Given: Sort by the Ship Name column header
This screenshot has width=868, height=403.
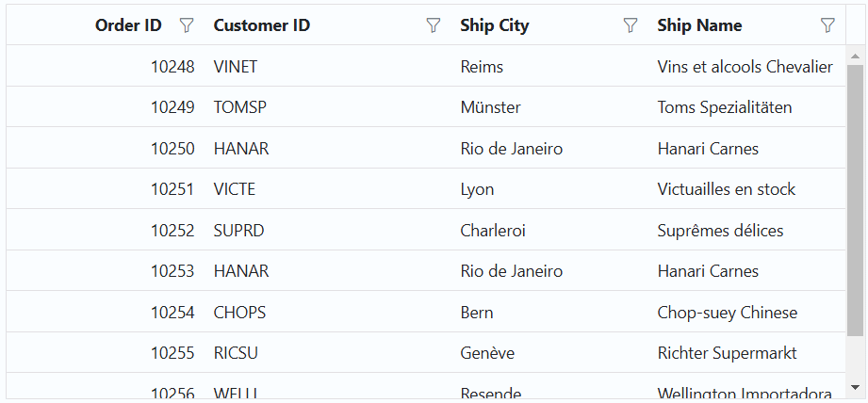Looking at the screenshot, I should point(699,25).
